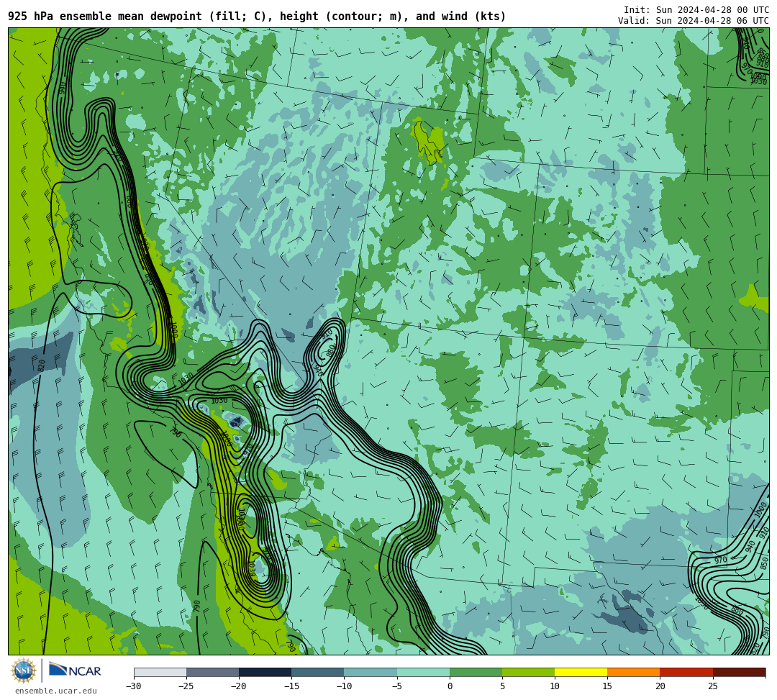The width and height of the screenshot is (777, 700).
Task: Select the -15 to -10 colorbar swatch
Action: tap(318, 672)
